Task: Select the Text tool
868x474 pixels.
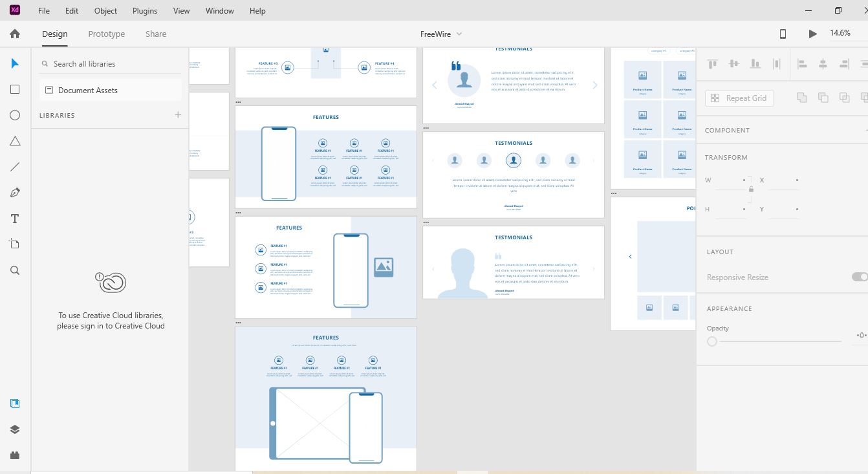Action: 15,219
